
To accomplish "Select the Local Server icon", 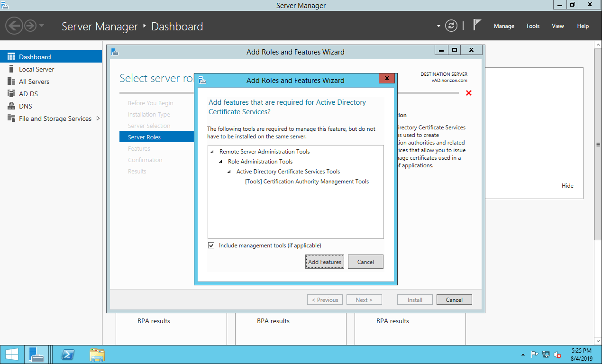I will [11, 69].
